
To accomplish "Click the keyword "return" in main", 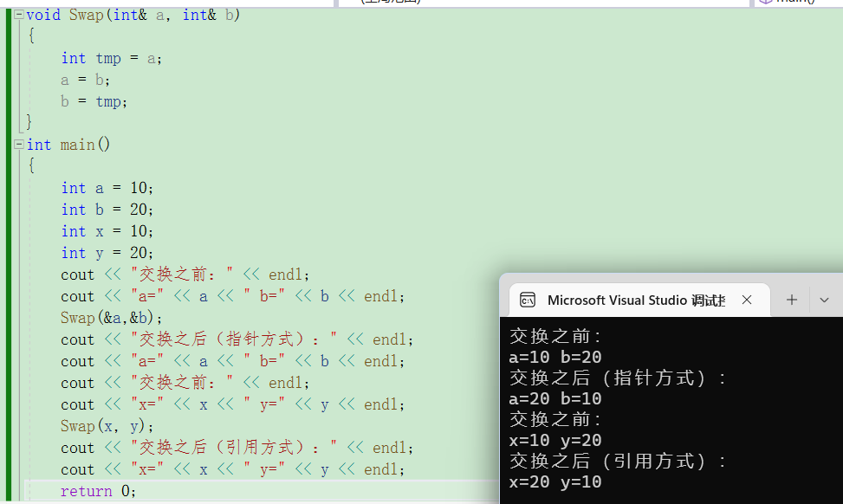I will point(84,490).
